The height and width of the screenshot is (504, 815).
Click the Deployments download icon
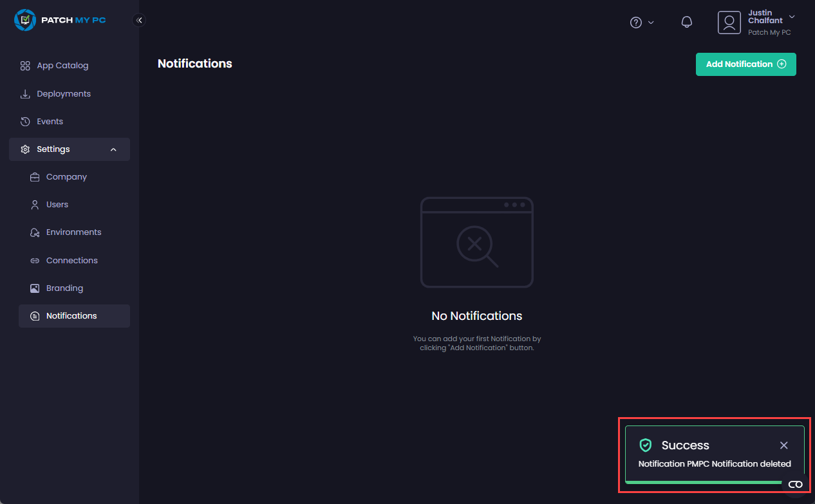click(x=25, y=94)
